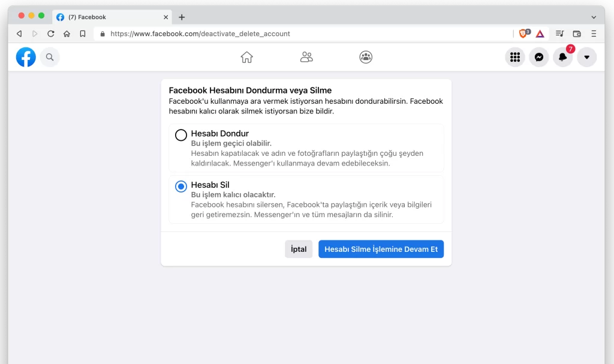614x364 pixels.
Task: Close the Facebook tab
Action: click(x=165, y=17)
